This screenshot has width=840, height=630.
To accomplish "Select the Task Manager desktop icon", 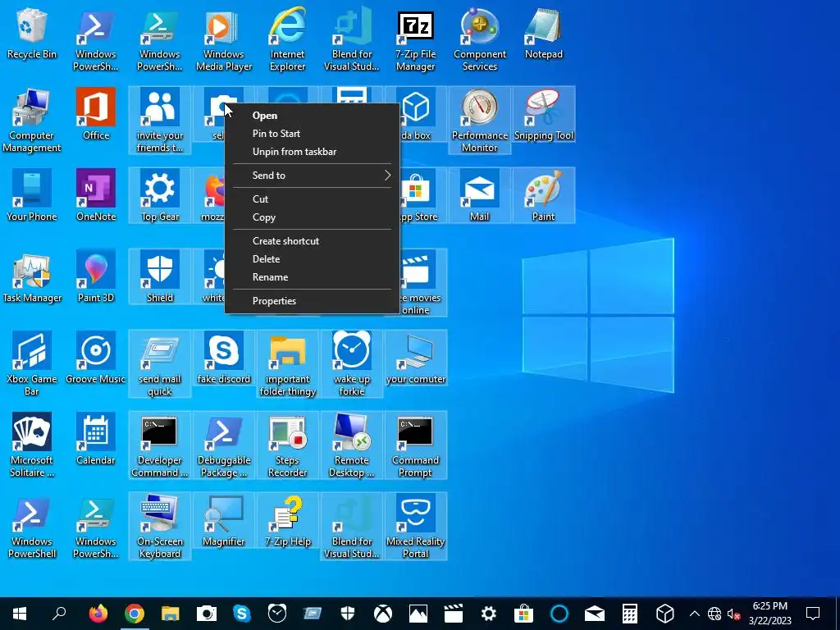I will coord(32,277).
